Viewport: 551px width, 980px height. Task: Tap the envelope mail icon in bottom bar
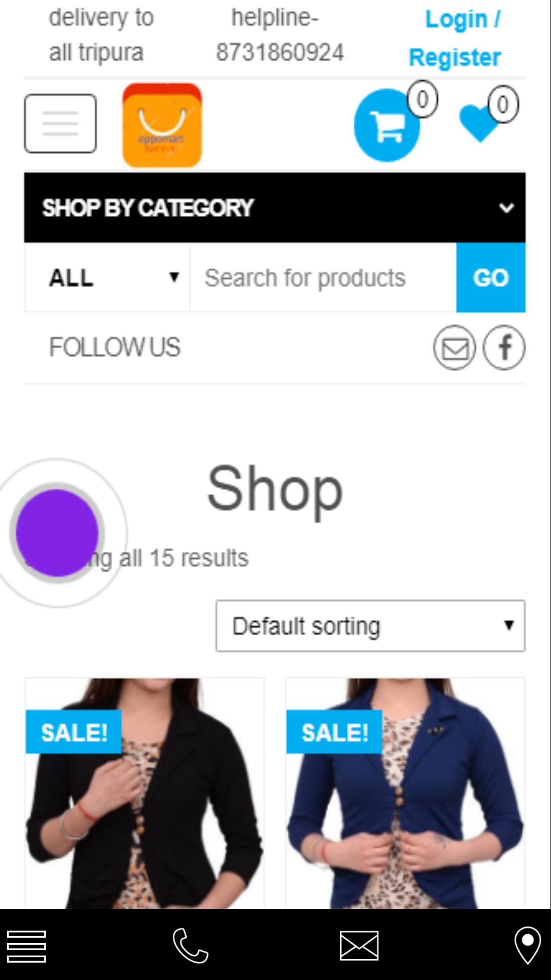(x=359, y=945)
